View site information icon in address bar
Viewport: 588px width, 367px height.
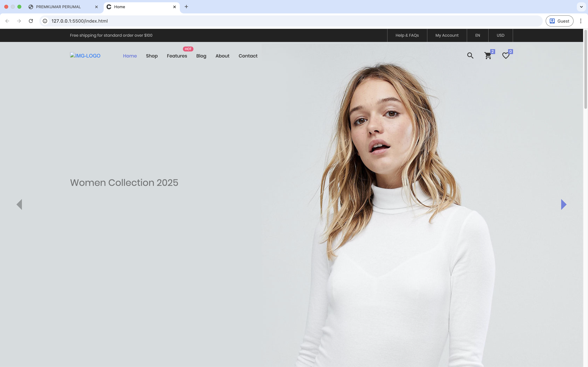click(x=45, y=21)
